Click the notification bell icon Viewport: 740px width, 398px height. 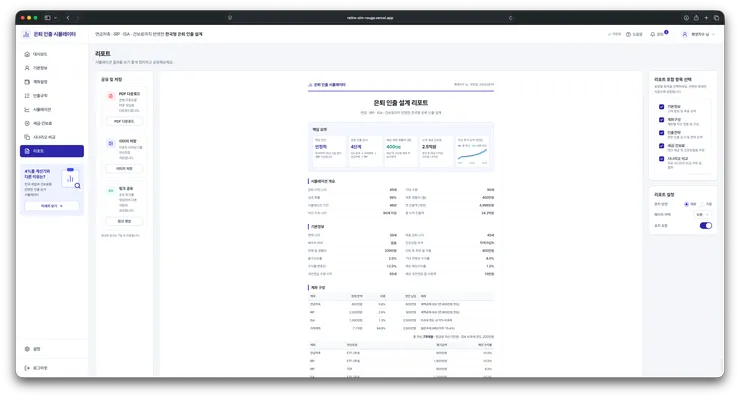pos(653,34)
